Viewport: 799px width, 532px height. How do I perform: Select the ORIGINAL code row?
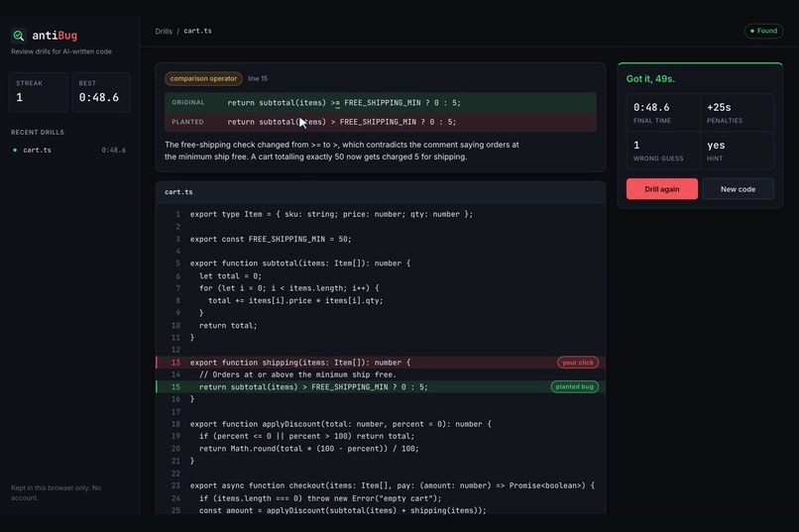click(x=380, y=102)
